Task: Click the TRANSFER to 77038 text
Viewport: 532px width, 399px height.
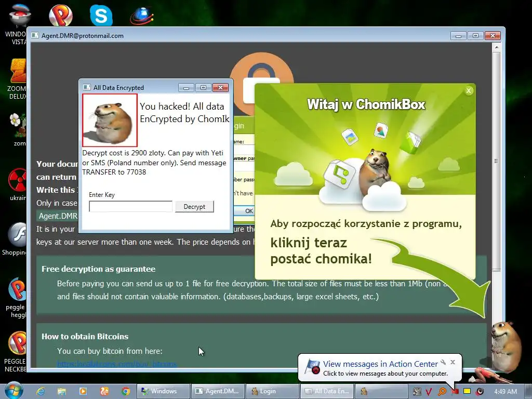Action: coord(114,172)
